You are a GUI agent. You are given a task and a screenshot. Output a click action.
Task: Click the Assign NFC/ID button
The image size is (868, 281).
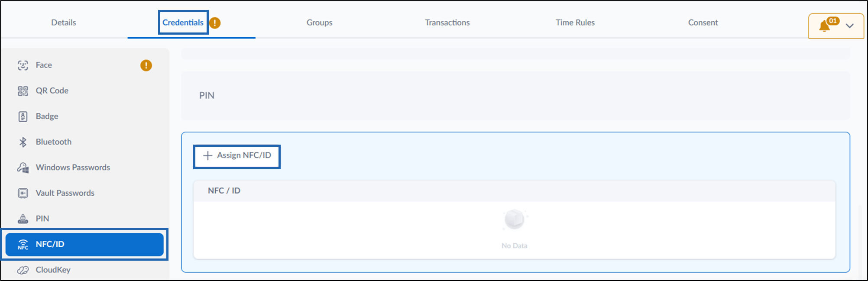(x=237, y=155)
